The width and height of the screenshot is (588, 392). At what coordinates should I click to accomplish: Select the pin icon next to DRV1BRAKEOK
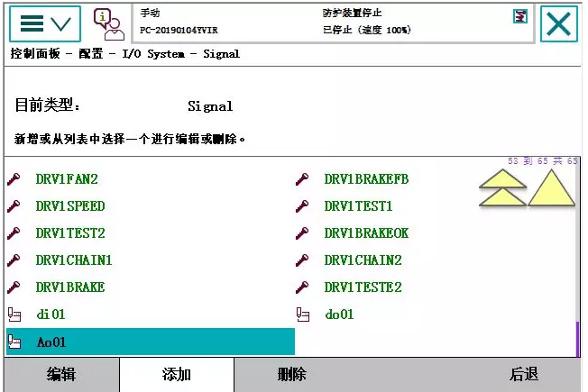pyautogui.click(x=302, y=233)
